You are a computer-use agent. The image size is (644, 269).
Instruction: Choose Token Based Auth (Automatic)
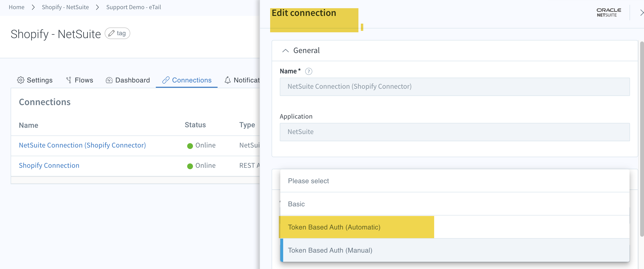point(454,227)
